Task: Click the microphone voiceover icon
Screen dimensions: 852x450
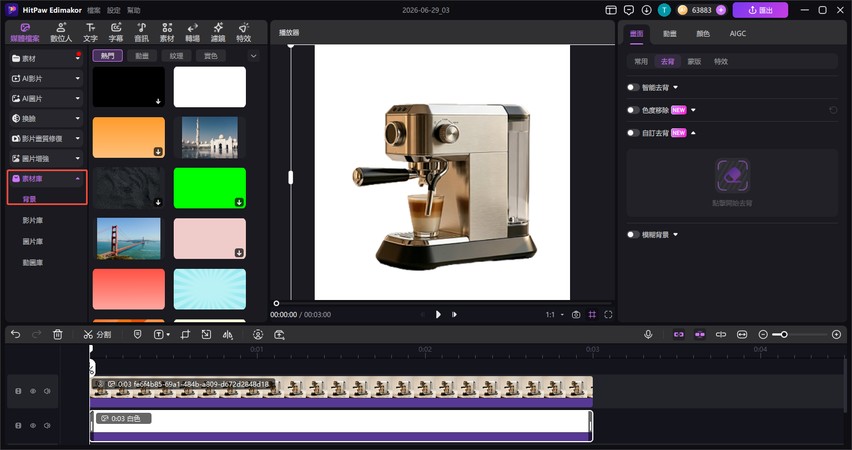Action: pos(648,334)
